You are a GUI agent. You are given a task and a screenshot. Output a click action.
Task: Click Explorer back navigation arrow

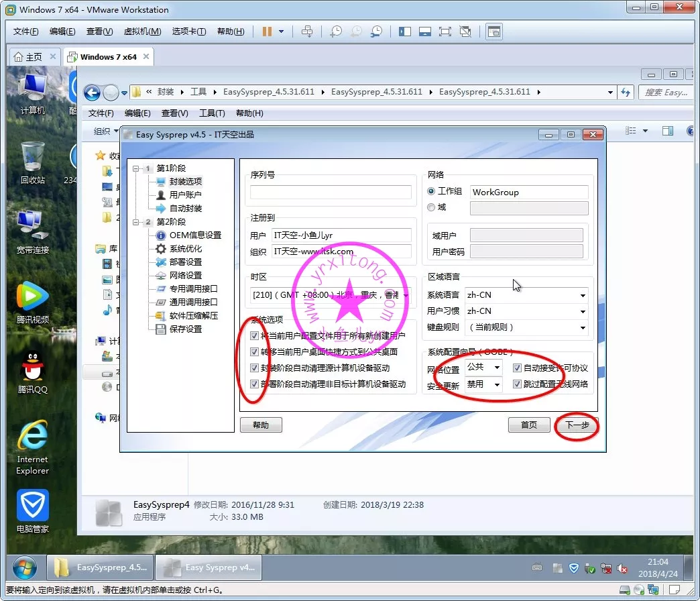(x=93, y=93)
